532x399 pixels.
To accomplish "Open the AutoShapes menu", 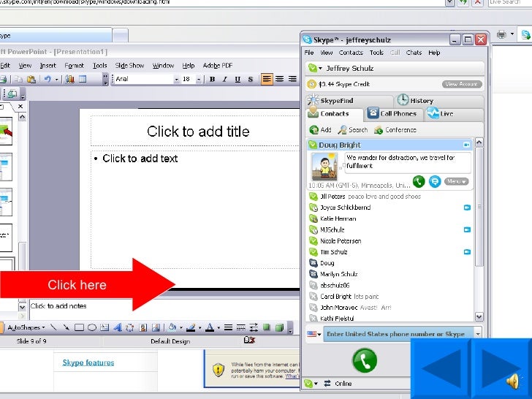I will 26,327.
